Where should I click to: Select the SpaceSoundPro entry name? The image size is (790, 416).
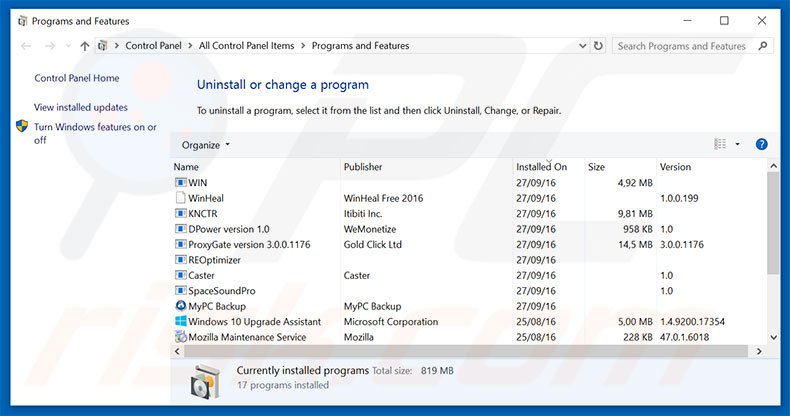coord(222,291)
